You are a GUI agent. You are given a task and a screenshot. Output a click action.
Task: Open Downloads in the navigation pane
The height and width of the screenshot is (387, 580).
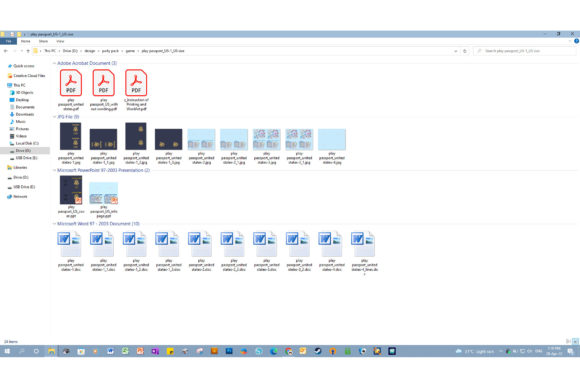click(x=24, y=114)
